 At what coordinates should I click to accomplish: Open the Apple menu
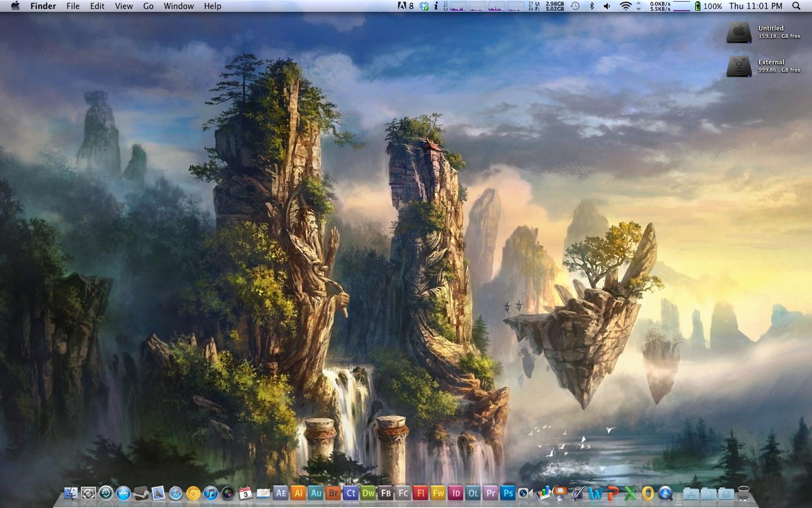point(15,6)
